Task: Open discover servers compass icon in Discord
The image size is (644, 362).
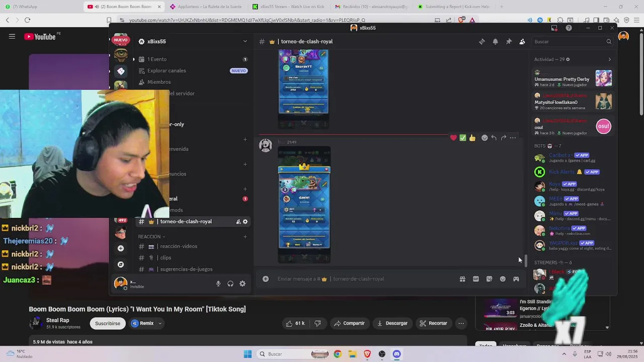Action: (120, 264)
